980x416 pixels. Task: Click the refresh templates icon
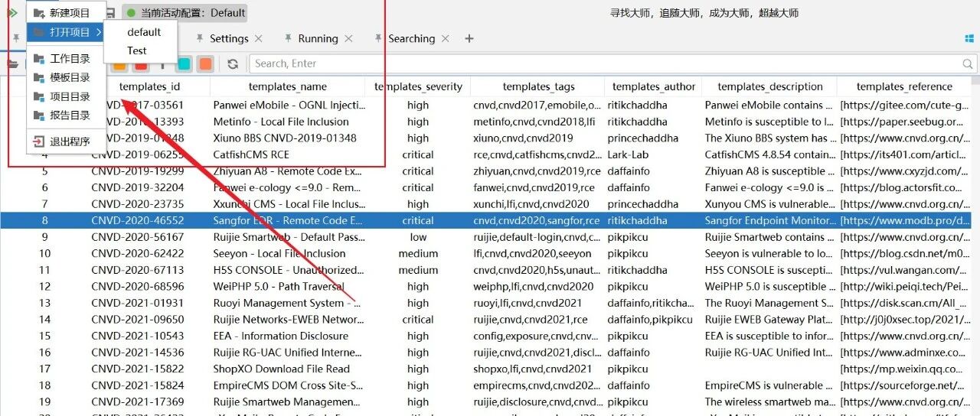(233, 64)
